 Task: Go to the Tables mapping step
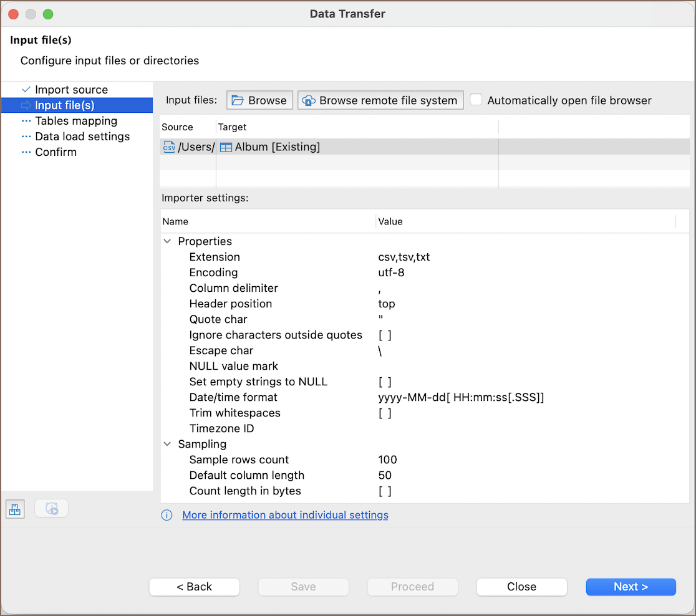point(76,121)
